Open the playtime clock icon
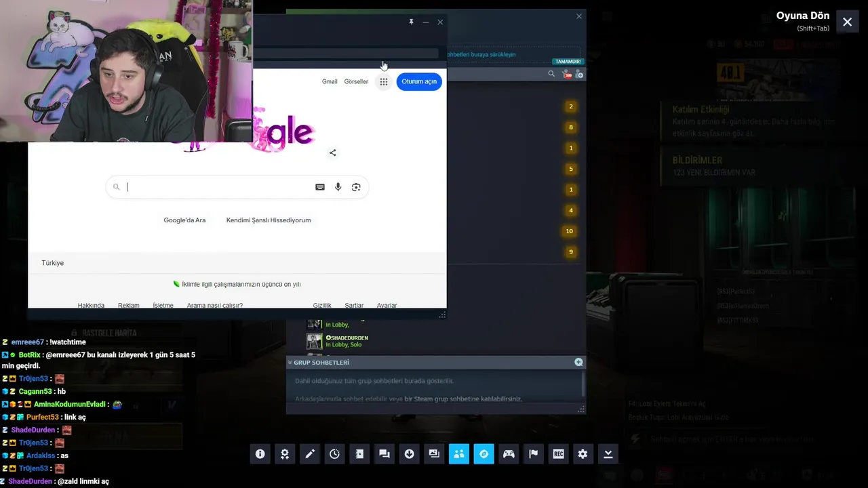868x488 pixels. pos(334,454)
